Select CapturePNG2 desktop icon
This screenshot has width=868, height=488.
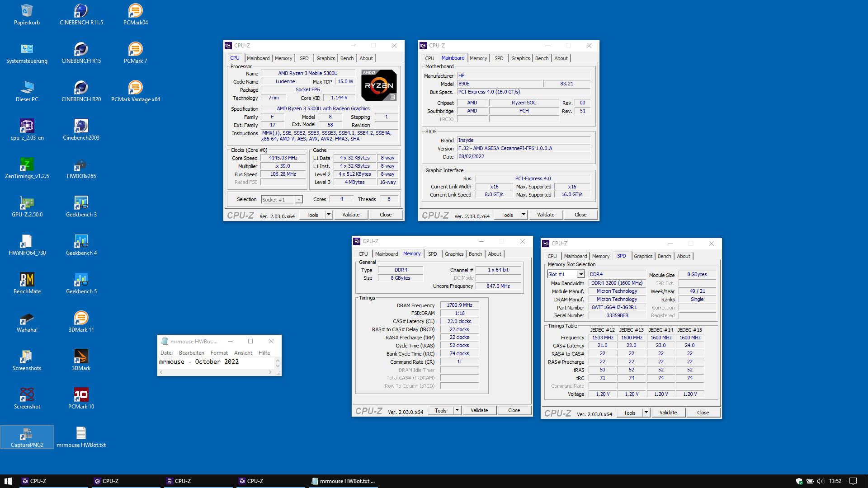(27, 437)
